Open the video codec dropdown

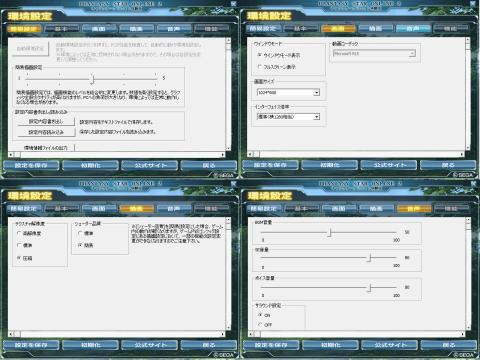[374, 53]
